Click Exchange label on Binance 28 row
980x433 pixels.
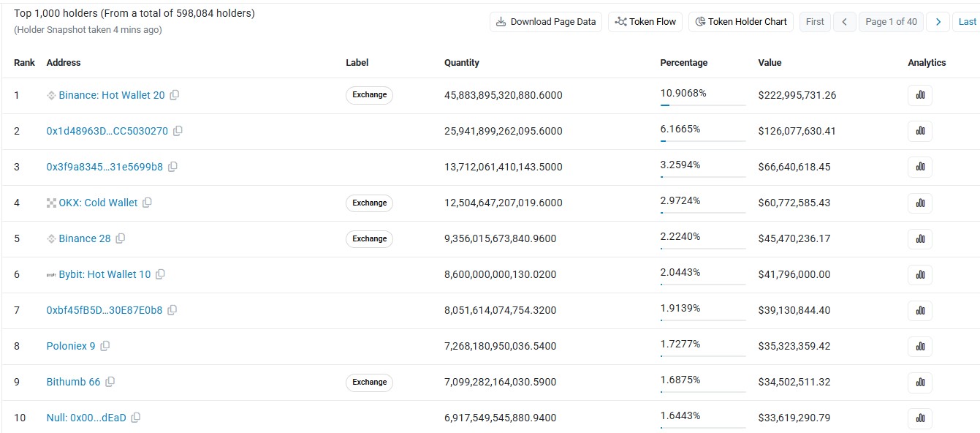[369, 238]
